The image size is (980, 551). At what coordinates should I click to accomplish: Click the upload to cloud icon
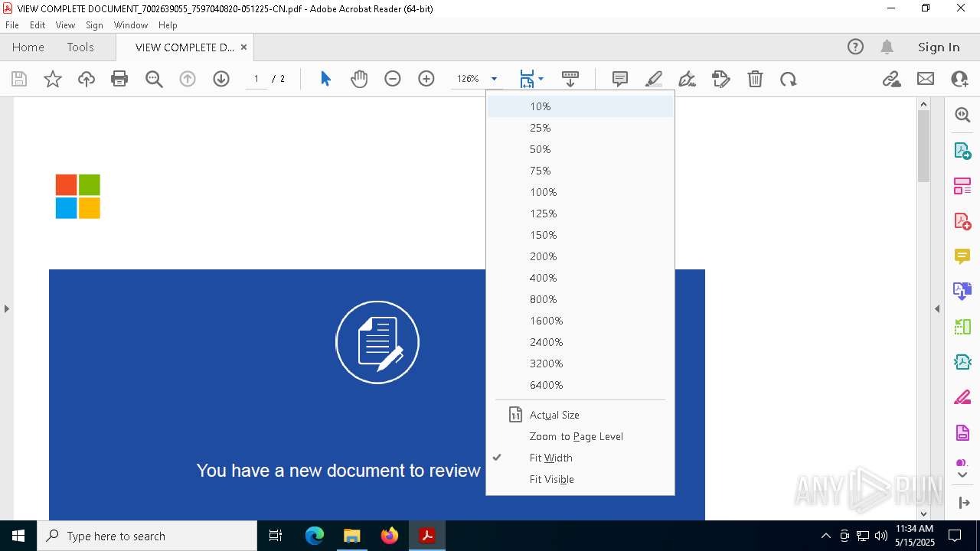coord(87,79)
